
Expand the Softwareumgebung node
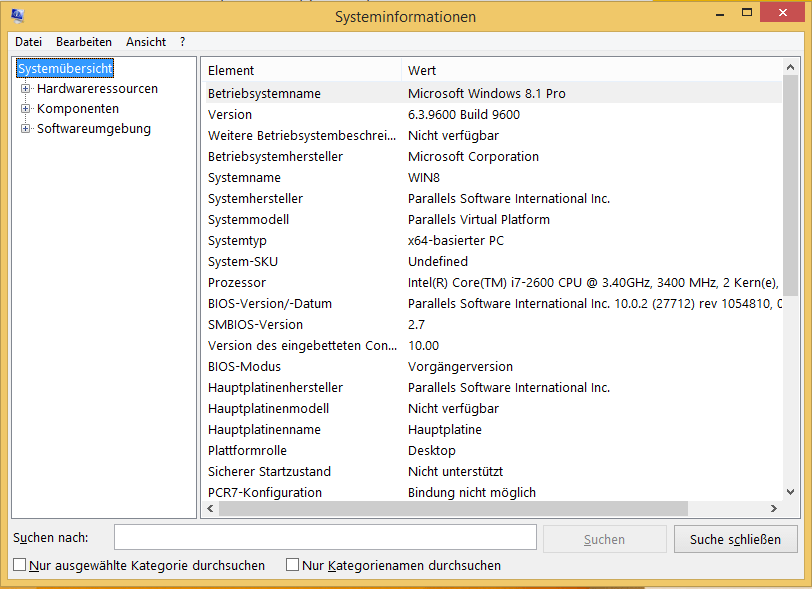pos(25,128)
